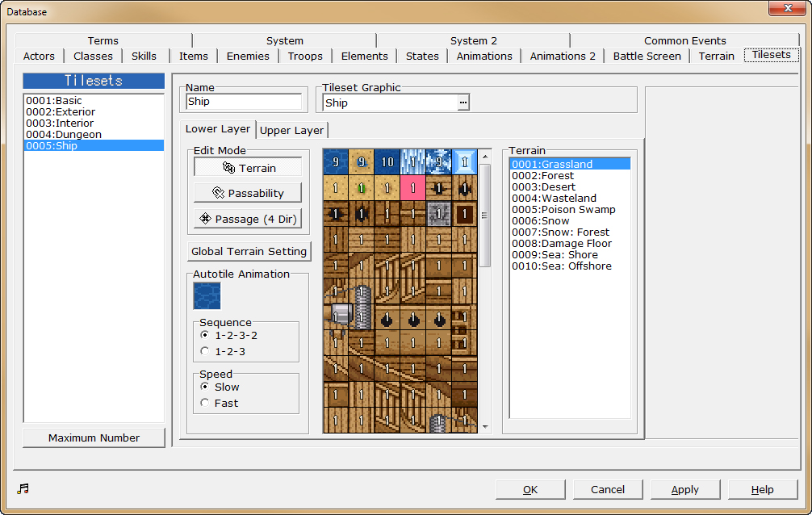Select the pink tile in the tileset palette
Screen dimensions: 812x515
(x=413, y=187)
